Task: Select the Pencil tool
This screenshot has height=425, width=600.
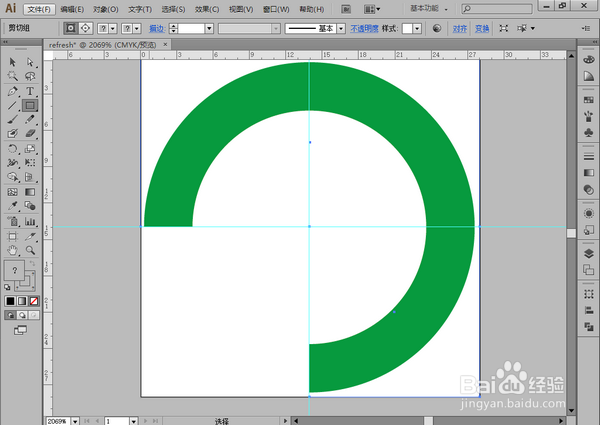Action: coord(30,119)
